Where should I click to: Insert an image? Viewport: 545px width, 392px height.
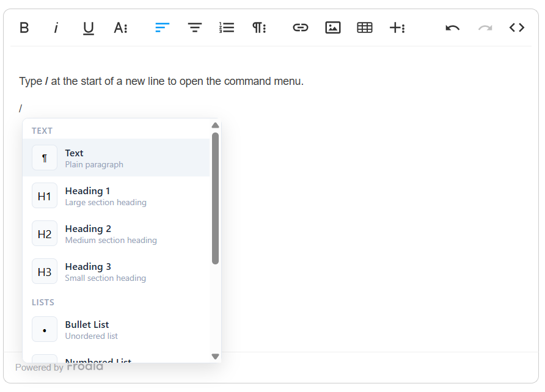tap(332, 27)
